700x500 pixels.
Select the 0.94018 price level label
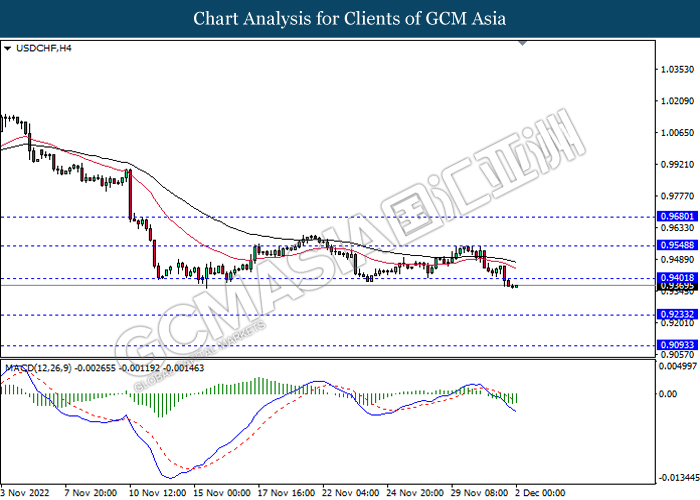677,278
